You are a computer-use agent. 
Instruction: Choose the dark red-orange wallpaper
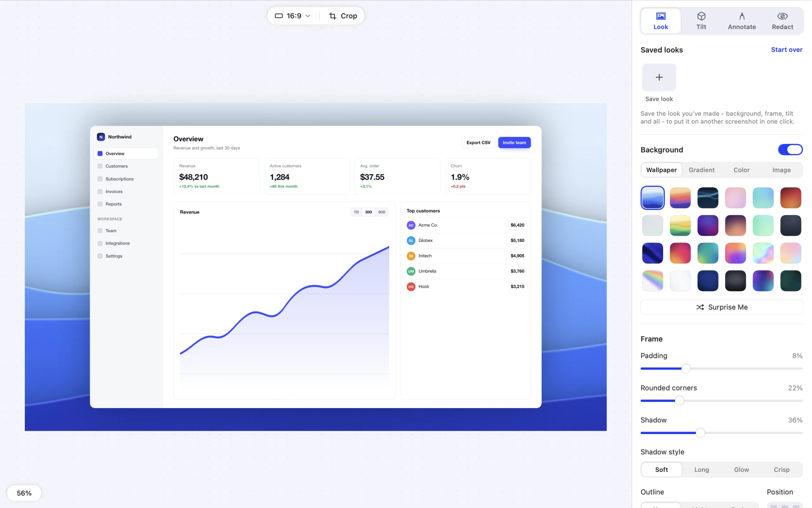tap(790, 198)
